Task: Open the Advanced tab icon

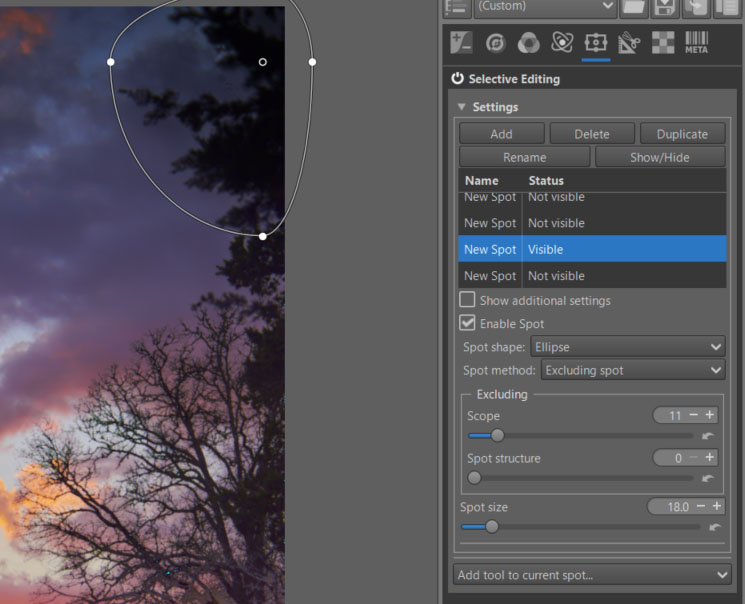Action: pos(562,42)
